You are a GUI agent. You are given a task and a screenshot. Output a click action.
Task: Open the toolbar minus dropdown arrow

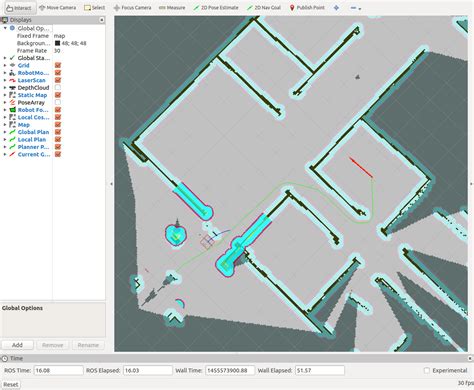[360, 9]
